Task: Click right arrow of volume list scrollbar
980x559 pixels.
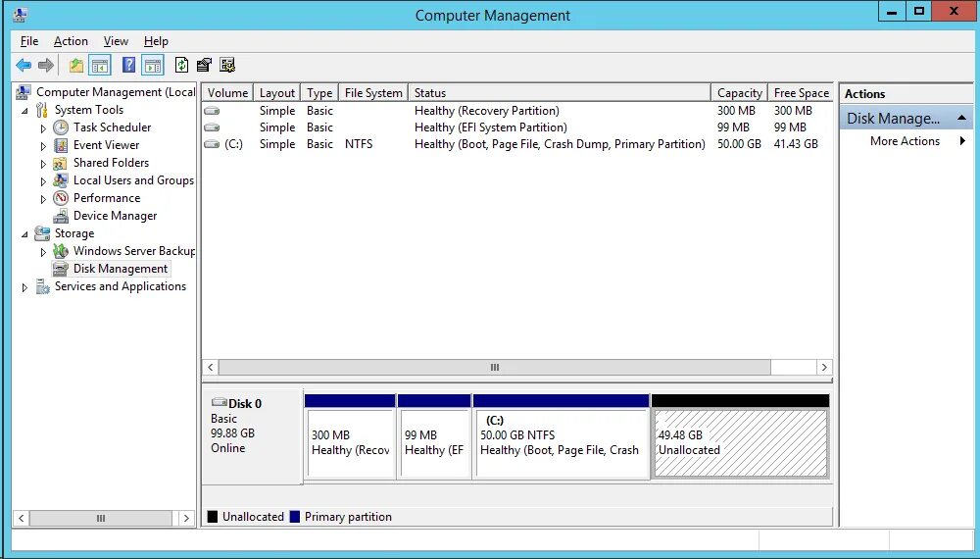Action: 824,367
